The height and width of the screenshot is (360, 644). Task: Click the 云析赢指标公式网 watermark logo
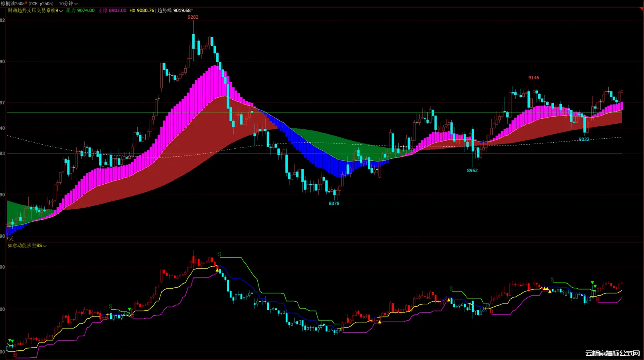pos(612,353)
